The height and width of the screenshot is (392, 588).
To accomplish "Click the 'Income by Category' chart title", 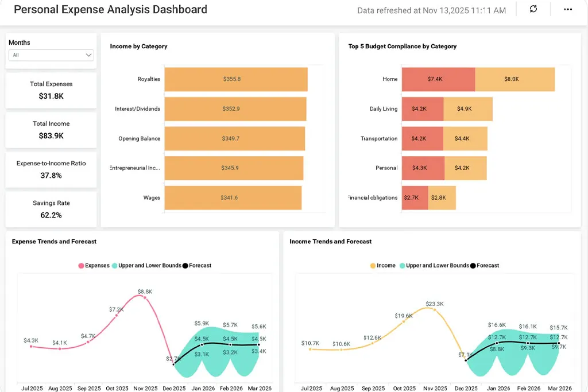I will [x=139, y=46].
